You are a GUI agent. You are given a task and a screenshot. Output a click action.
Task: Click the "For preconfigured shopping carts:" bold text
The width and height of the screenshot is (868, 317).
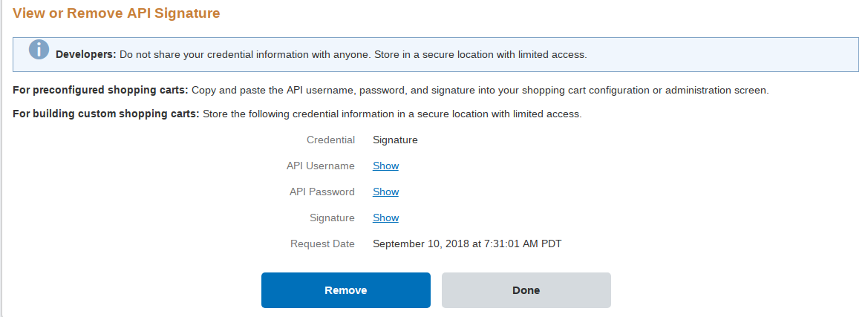click(101, 91)
